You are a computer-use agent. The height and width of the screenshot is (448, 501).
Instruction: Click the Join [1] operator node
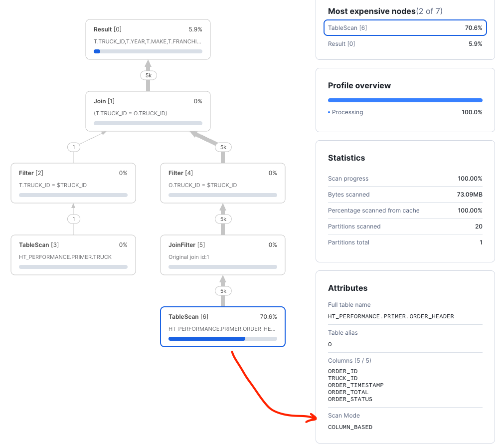tap(148, 111)
